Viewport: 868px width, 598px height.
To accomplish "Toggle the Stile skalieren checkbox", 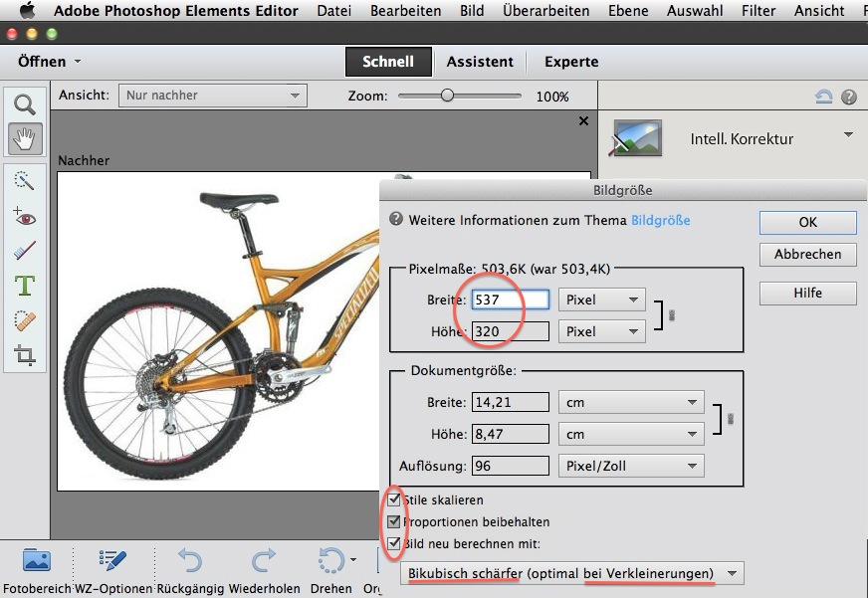I will [x=393, y=499].
